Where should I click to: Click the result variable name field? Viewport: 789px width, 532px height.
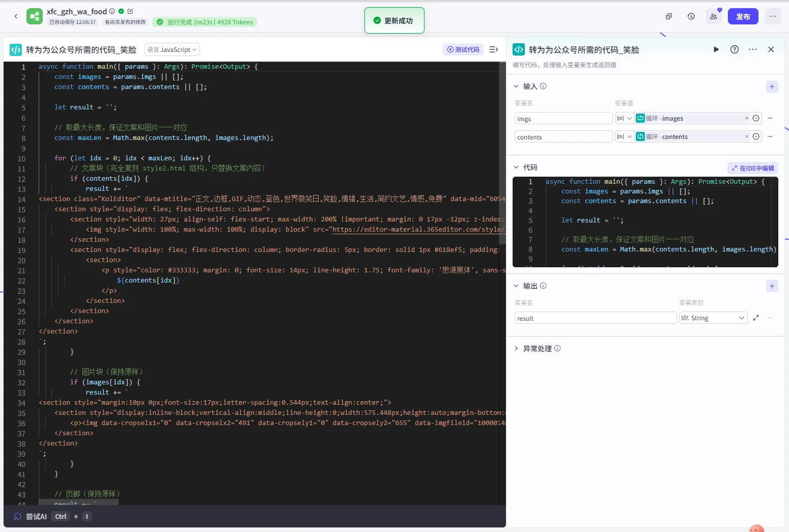(595, 318)
